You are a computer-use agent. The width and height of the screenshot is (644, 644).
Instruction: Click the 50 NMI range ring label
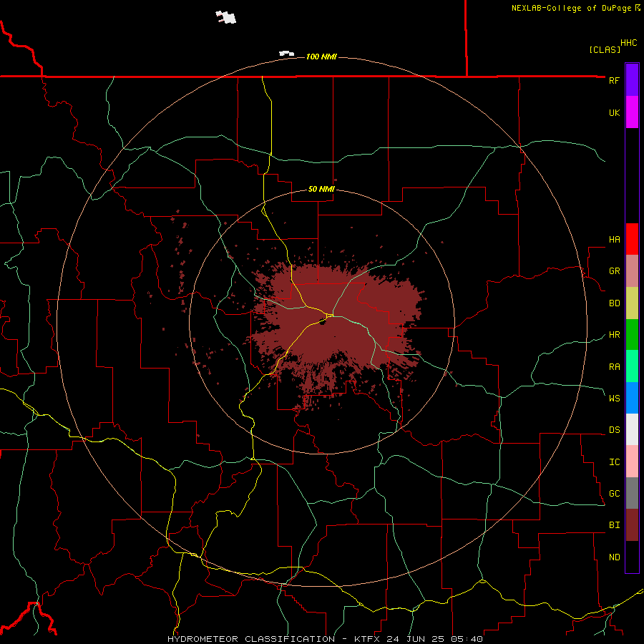point(321,189)
